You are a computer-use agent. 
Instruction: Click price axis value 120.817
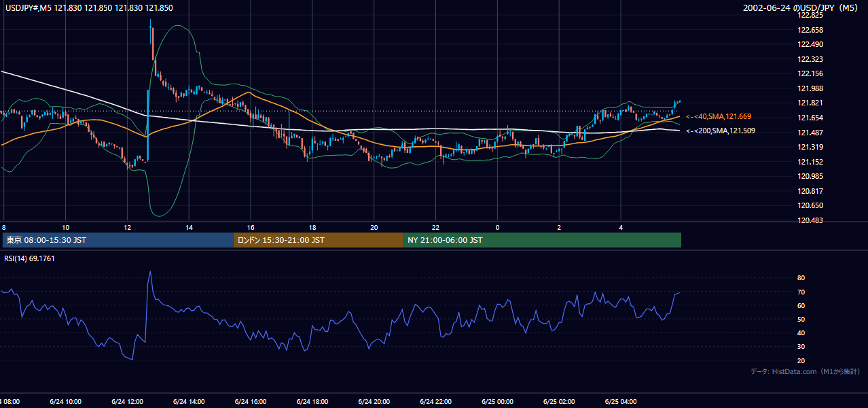[x=811, y=191]
